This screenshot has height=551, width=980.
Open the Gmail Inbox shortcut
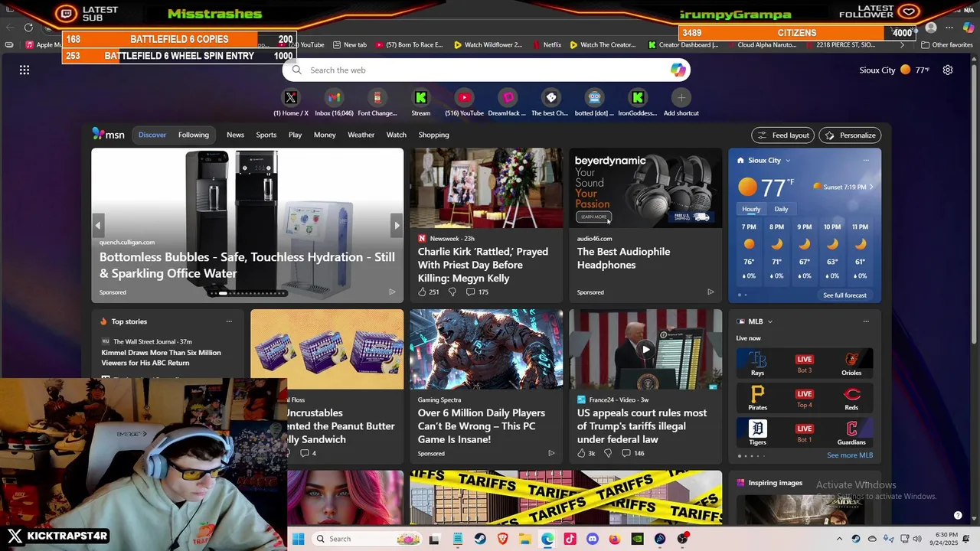[334, 102]
